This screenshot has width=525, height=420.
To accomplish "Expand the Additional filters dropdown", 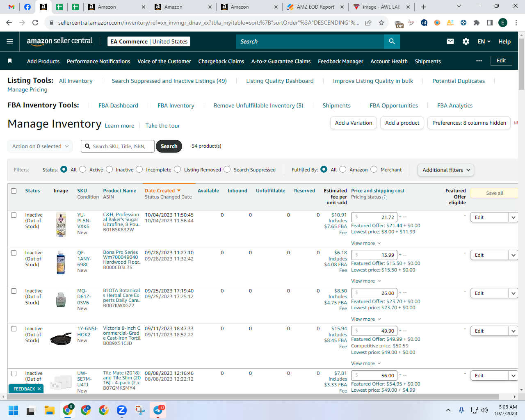I will point(446,170).
